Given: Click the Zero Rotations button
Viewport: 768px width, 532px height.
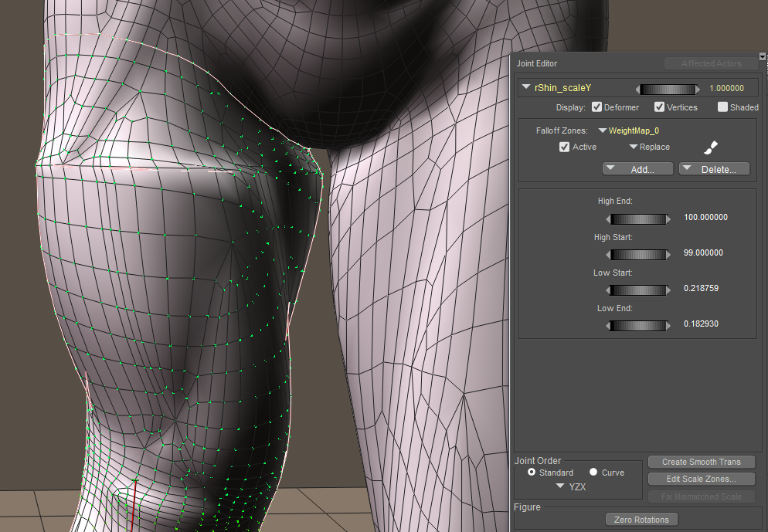Looking at the screenshot, I should coord(641,520).
